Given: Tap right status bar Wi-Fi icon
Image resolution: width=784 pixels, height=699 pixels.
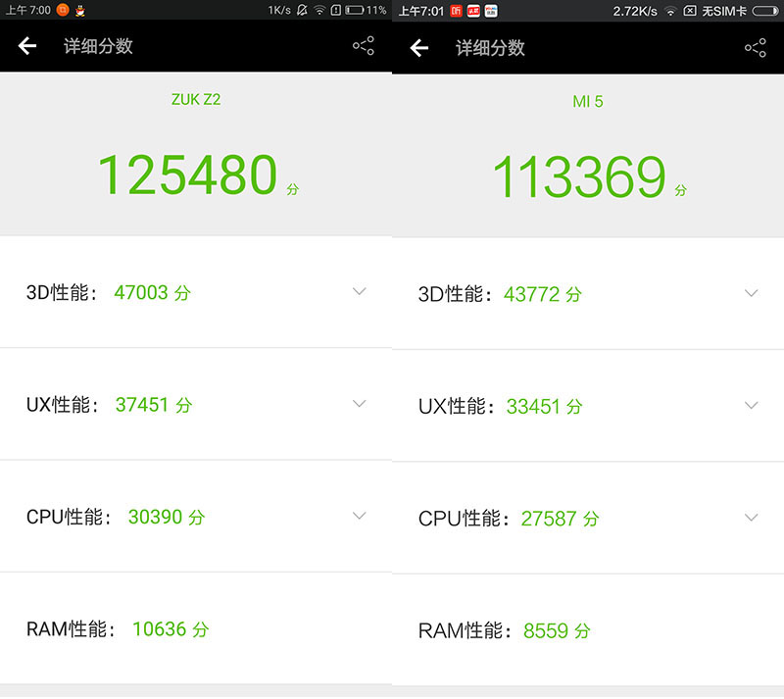Looking at the screenshot, I should coord(670,11).
